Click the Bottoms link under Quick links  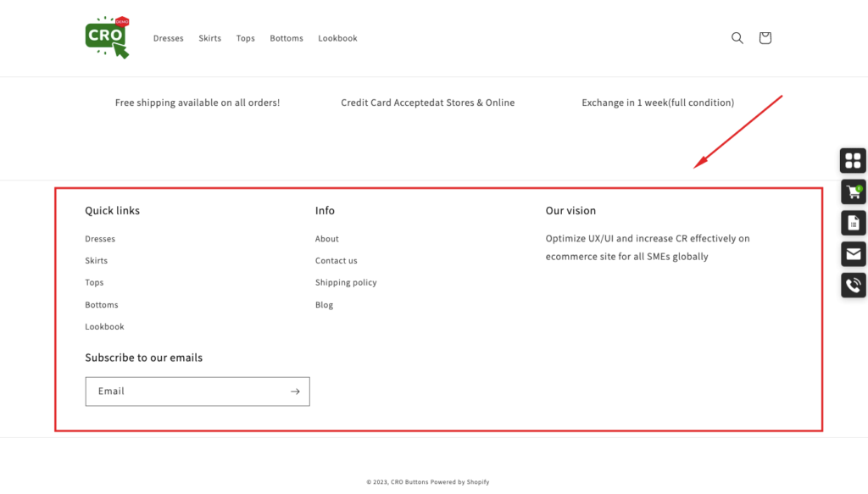(x=102, y=305)
